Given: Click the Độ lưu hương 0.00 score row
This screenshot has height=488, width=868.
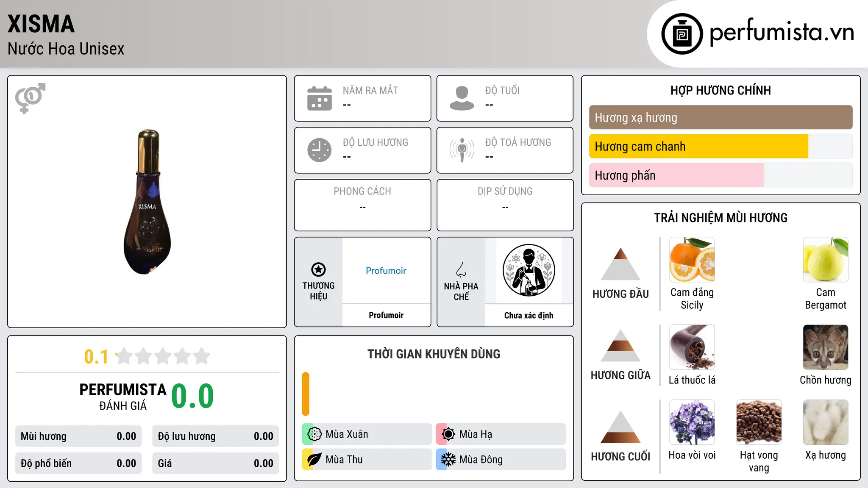Looking at the screenshot, I should tap(215, 436).
